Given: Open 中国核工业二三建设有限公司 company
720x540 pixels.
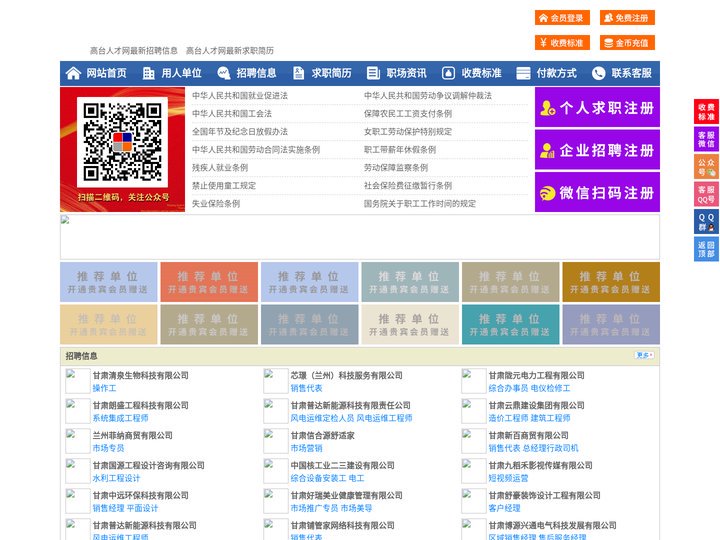Looking at the screenshot, I should 343,465.
